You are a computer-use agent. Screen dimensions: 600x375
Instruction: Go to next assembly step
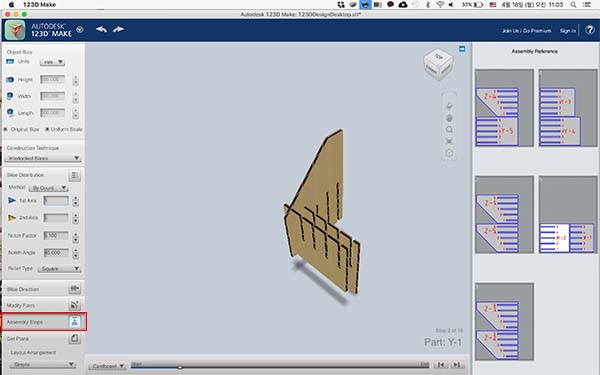coord(457,365)
